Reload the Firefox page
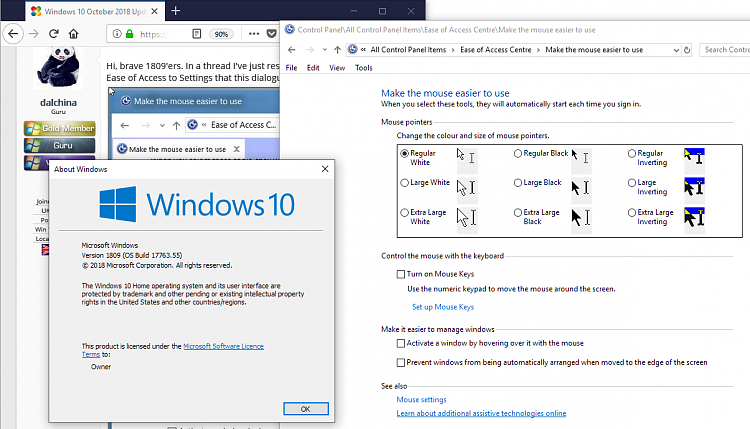 pyautogui.click(x=54, y=34)
